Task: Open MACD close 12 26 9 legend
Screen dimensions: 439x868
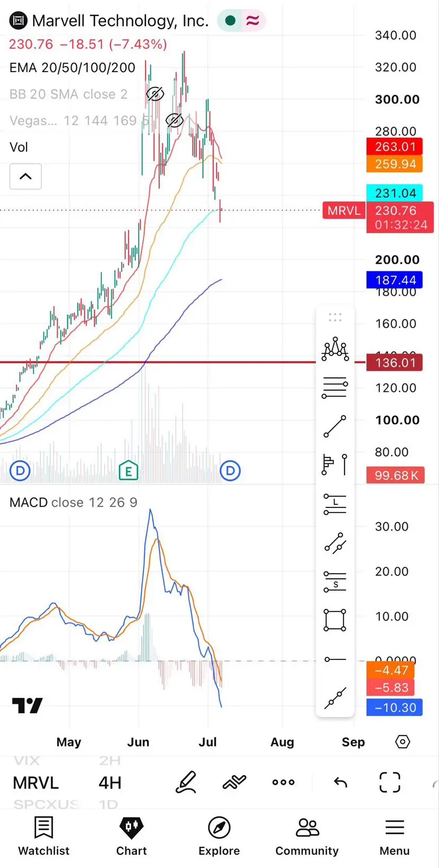Action: click(73, 502)
